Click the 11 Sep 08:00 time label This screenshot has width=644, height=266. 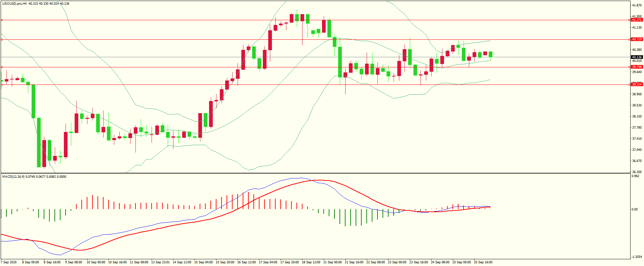coord(139,262)
